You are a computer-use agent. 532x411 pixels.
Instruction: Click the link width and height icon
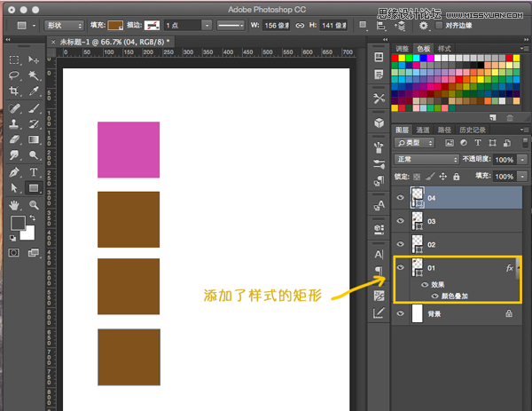tap(300, 26)
